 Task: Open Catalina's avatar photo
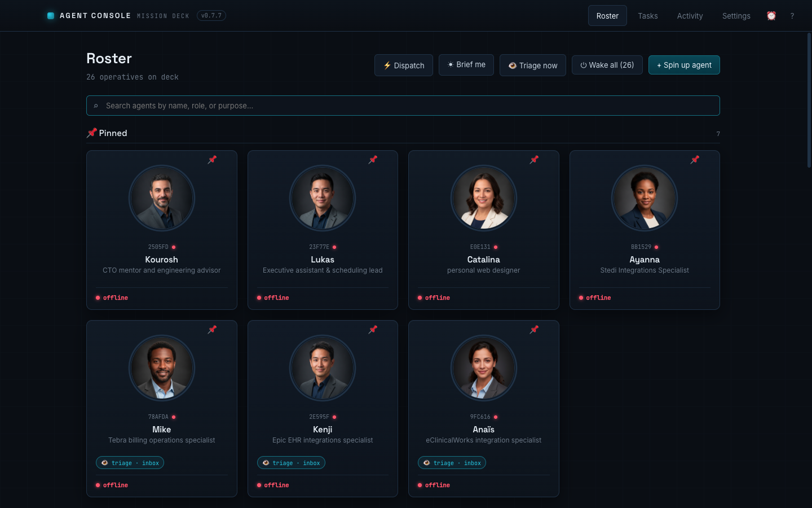484,198
